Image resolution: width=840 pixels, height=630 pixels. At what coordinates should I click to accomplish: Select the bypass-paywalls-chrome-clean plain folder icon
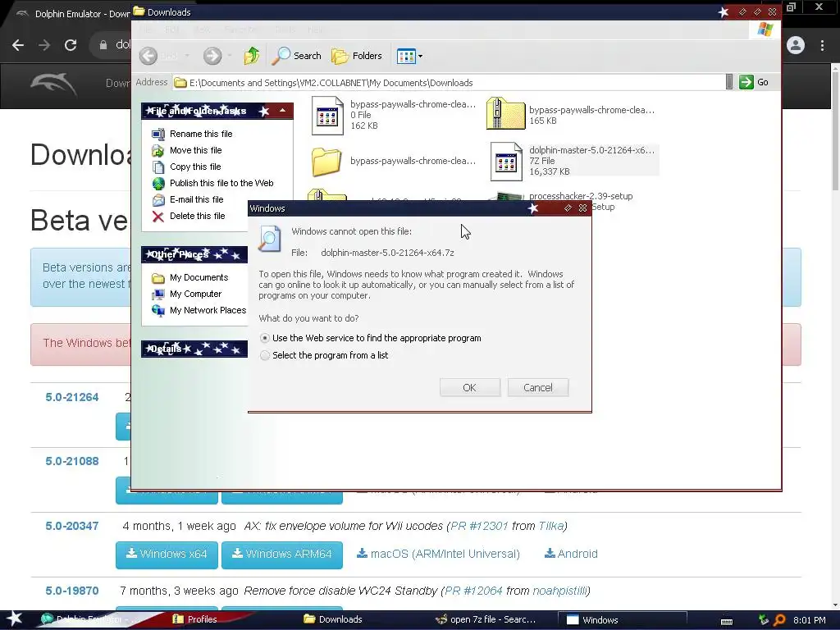tap(326, 162)
